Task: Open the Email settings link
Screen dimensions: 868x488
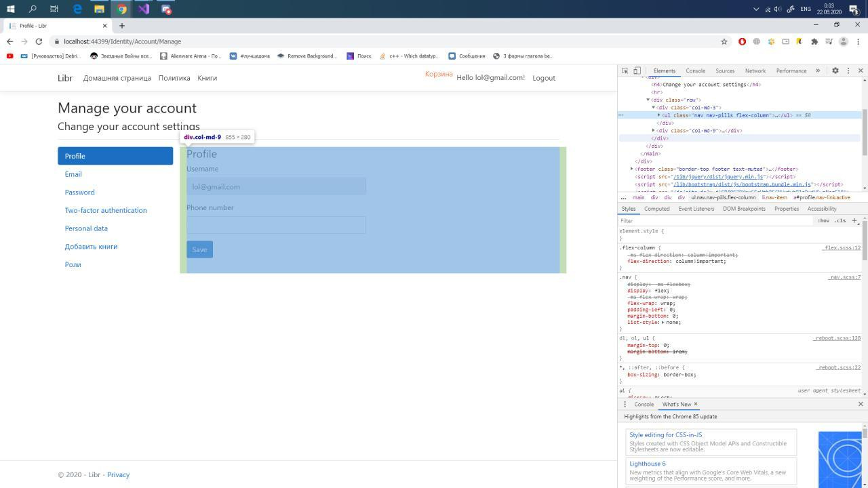Action: pyautogui.click(x=73, y=174)
